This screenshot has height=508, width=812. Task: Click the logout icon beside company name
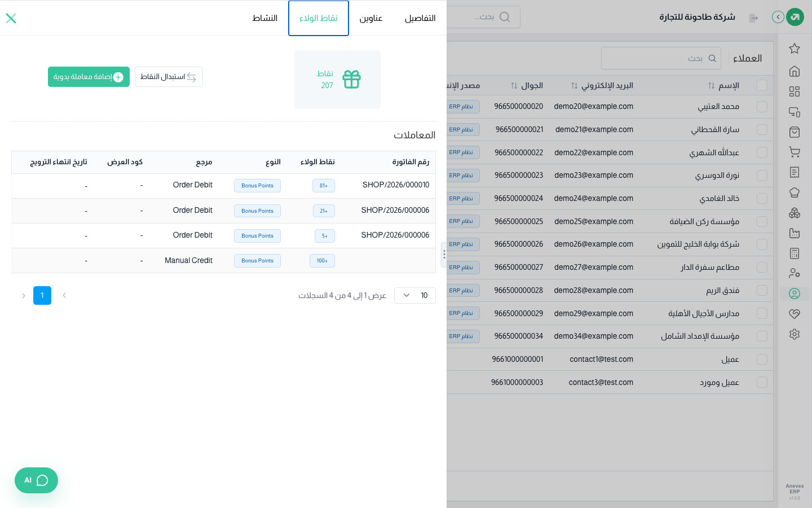tap(753, 18)
